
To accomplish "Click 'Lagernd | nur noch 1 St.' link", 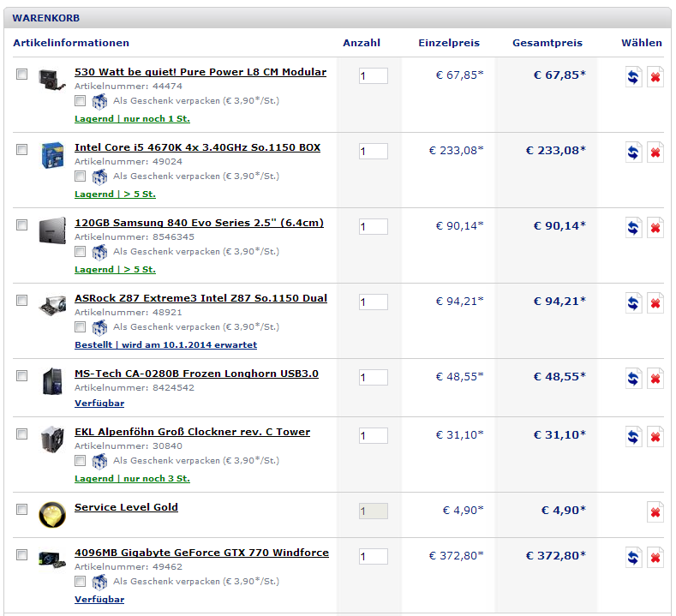I will click(132, 119).
